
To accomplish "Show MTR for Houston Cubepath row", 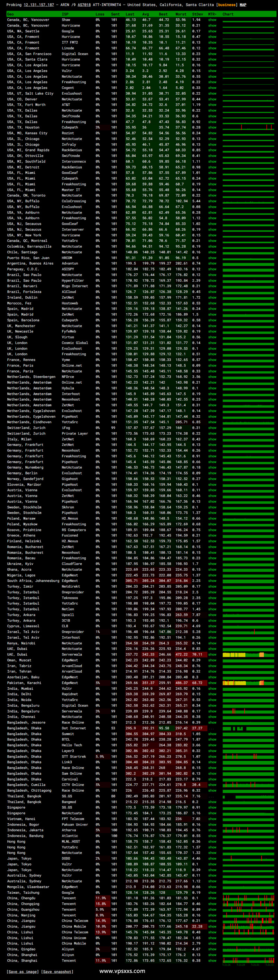I will point(212,127).
